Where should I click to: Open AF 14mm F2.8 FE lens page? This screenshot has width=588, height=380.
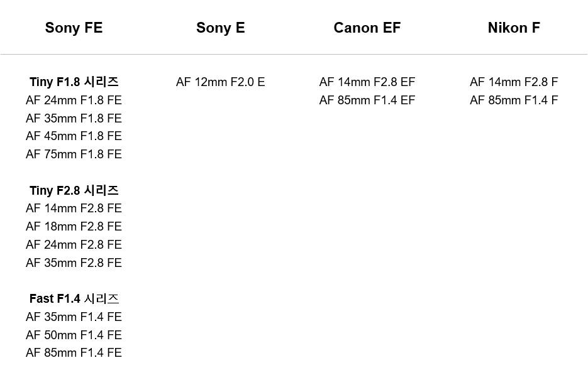click(x=74, y=208)
